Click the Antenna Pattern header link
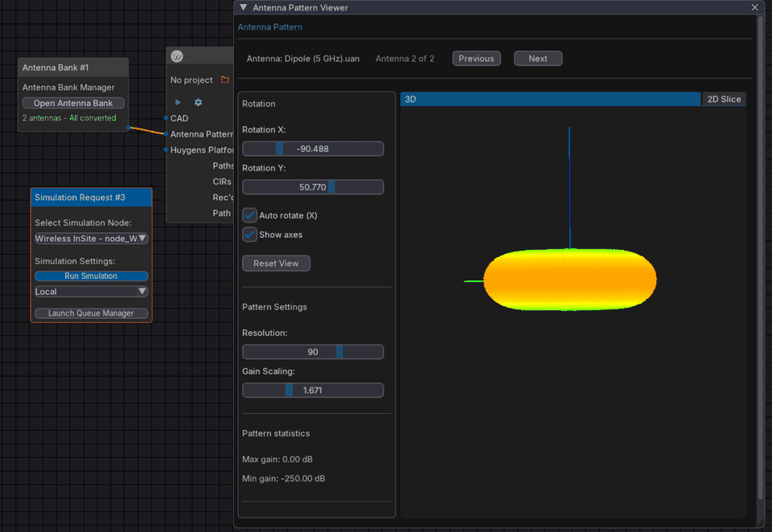 click(x=270, y=27)
